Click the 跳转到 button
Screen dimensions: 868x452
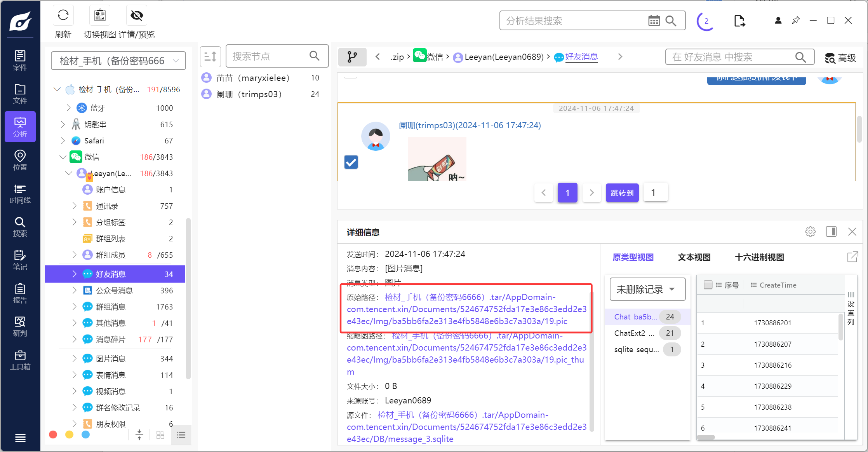(x=622, y=193)
